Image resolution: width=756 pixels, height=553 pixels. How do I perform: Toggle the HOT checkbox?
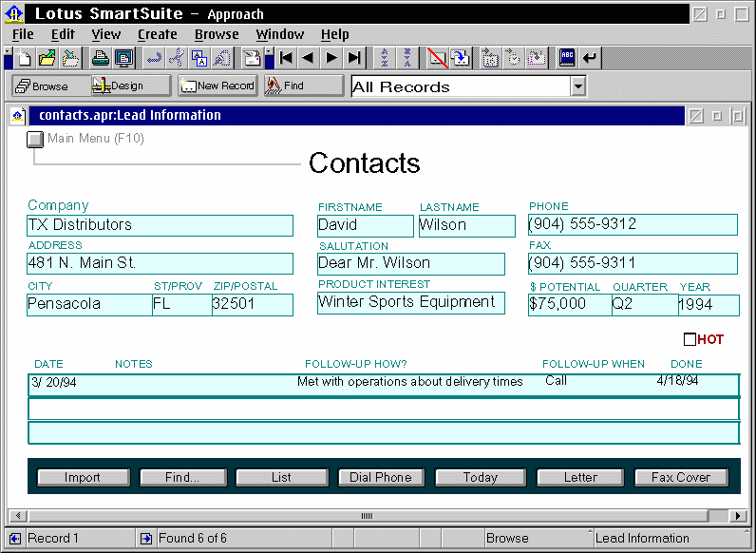[690, 339]
